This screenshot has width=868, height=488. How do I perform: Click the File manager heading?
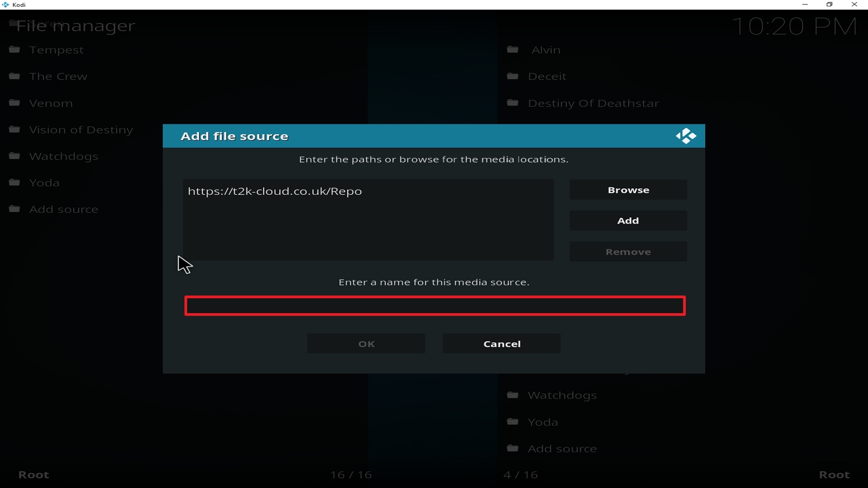point(76,26)
